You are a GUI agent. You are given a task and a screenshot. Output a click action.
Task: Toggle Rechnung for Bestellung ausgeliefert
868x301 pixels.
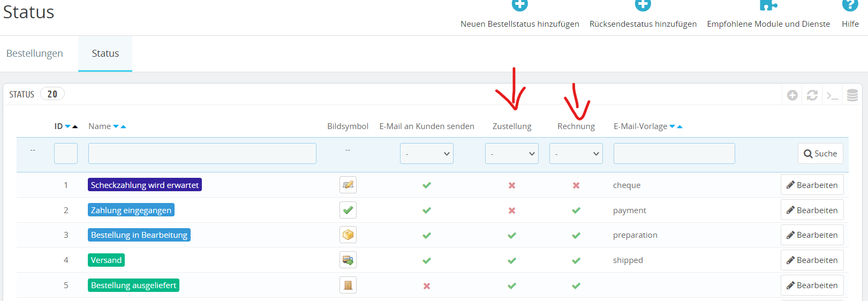click(x=576, y=286)
